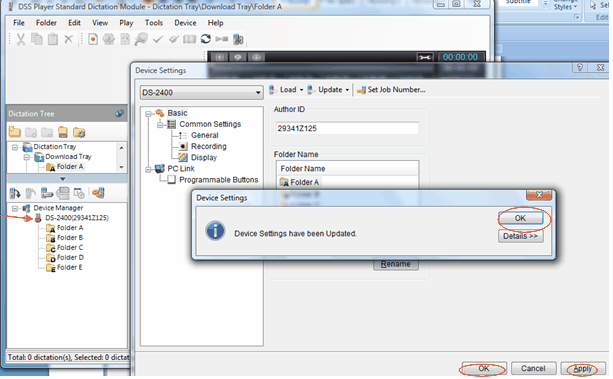Screen dimensions: 613x379
Task: Click the Paste clipboard icon
Action: click(x=53, y=39)
